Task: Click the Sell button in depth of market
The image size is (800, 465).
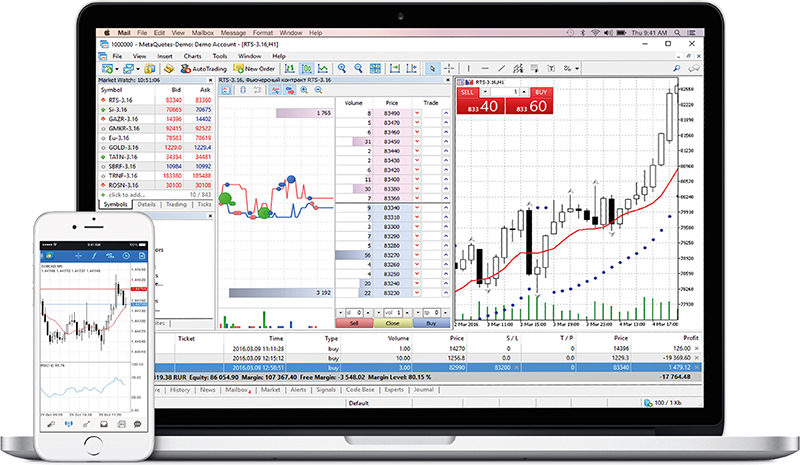Action: click(354, 323)
